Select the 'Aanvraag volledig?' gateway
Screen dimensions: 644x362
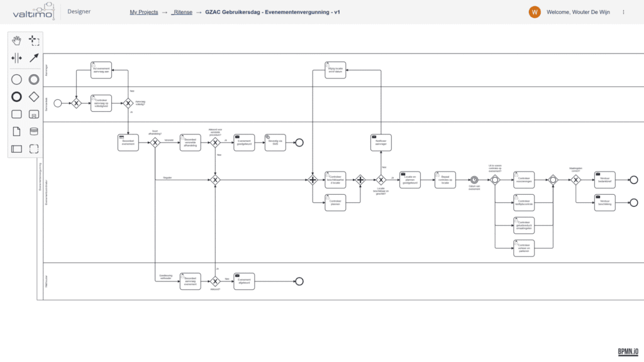pos(128,103)
